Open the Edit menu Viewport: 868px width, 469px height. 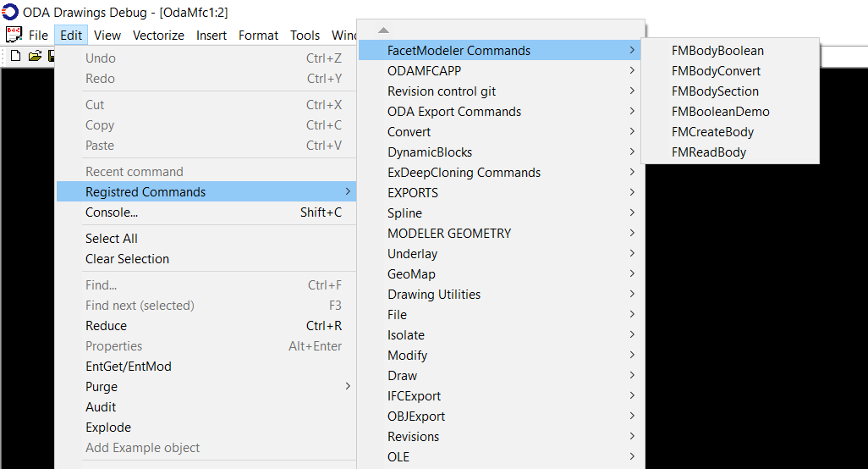[71, 36]
